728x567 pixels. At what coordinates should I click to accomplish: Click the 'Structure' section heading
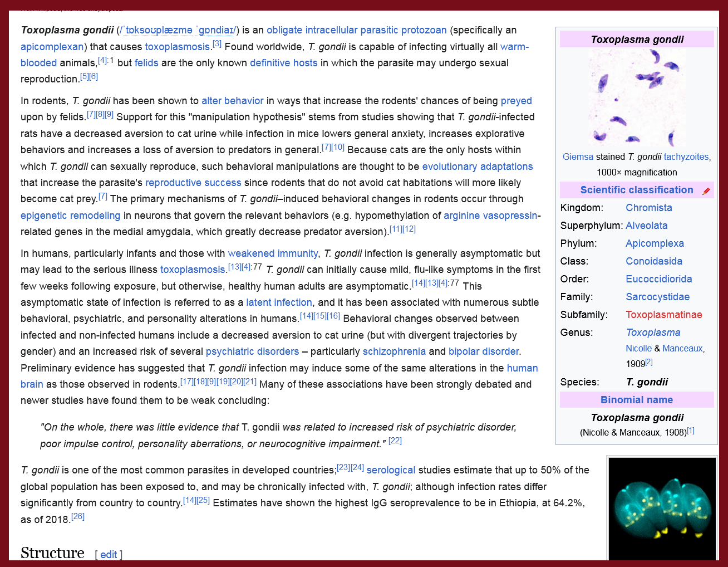point(52,553)
